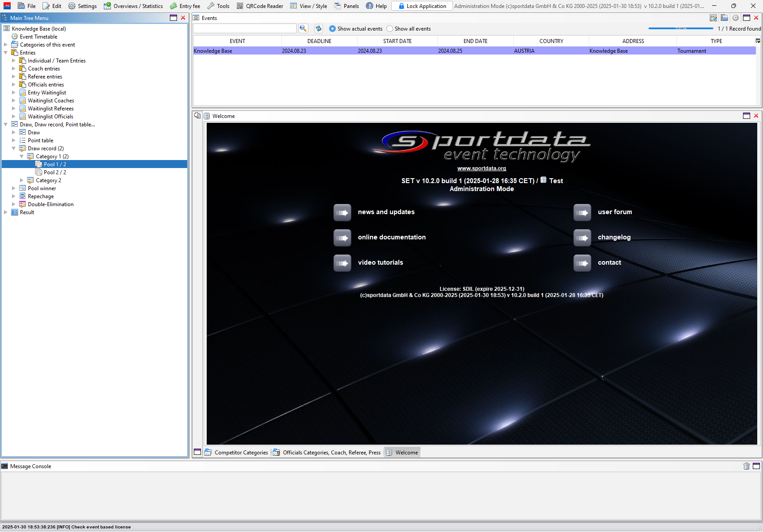Open the Edit menu
763x532 pixels.
[x=52, y=6]
